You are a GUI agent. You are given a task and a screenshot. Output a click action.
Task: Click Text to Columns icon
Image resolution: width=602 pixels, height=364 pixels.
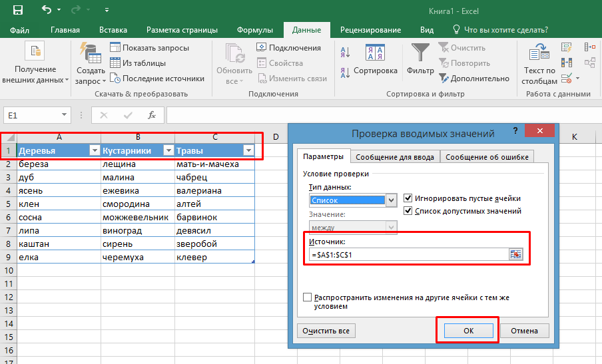click(539, 53)
